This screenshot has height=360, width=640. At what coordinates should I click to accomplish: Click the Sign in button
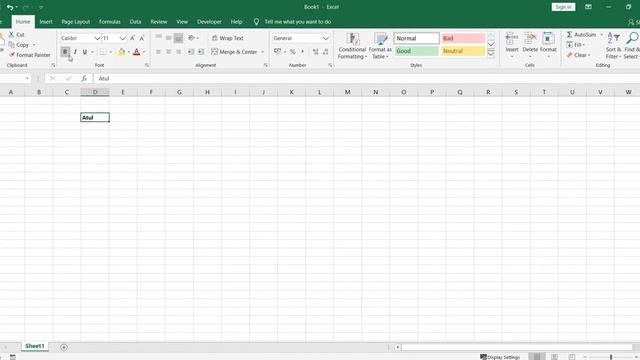click(x=563, y=7)
